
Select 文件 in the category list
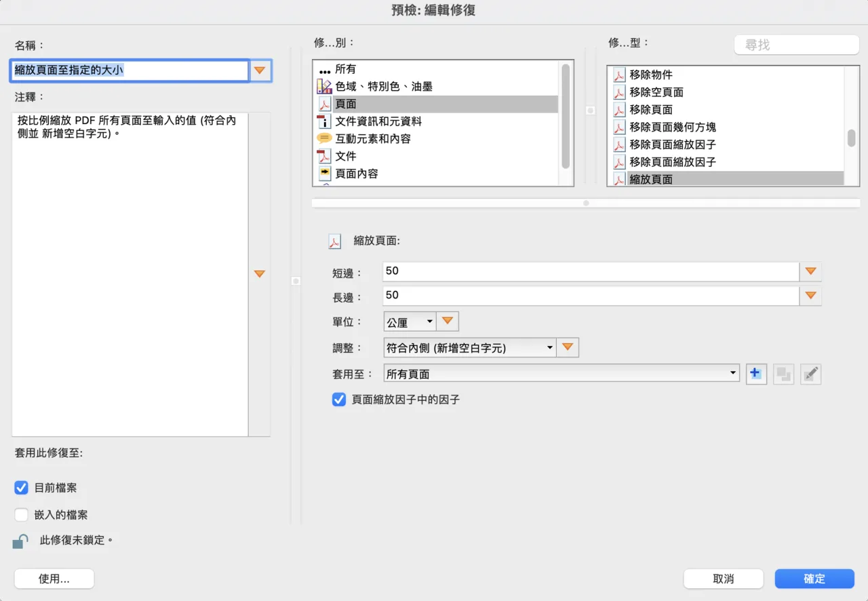[x=435, y=156]
